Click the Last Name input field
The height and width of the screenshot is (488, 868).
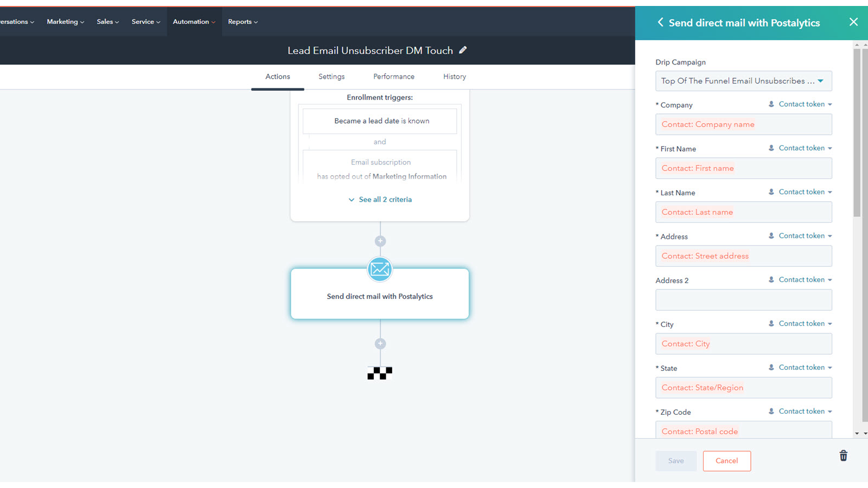(x=743, y=212)
